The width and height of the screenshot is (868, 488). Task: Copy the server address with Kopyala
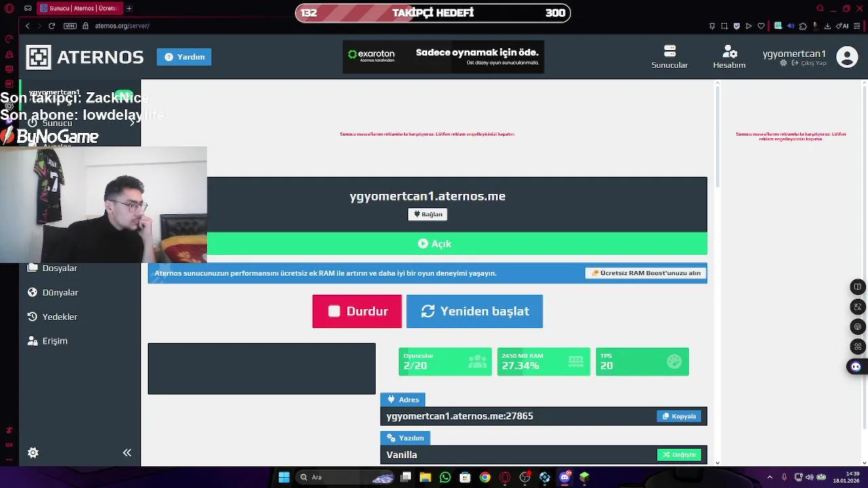[x=679, y=416]
